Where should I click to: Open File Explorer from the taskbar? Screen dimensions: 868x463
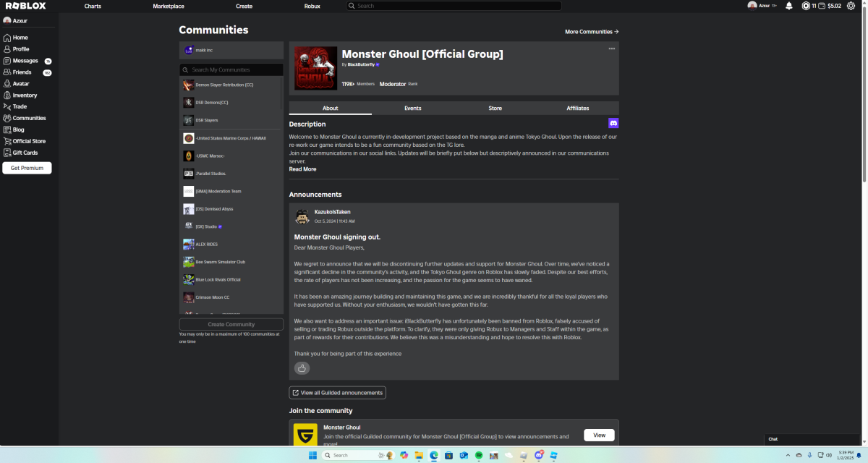pos(419,455)
